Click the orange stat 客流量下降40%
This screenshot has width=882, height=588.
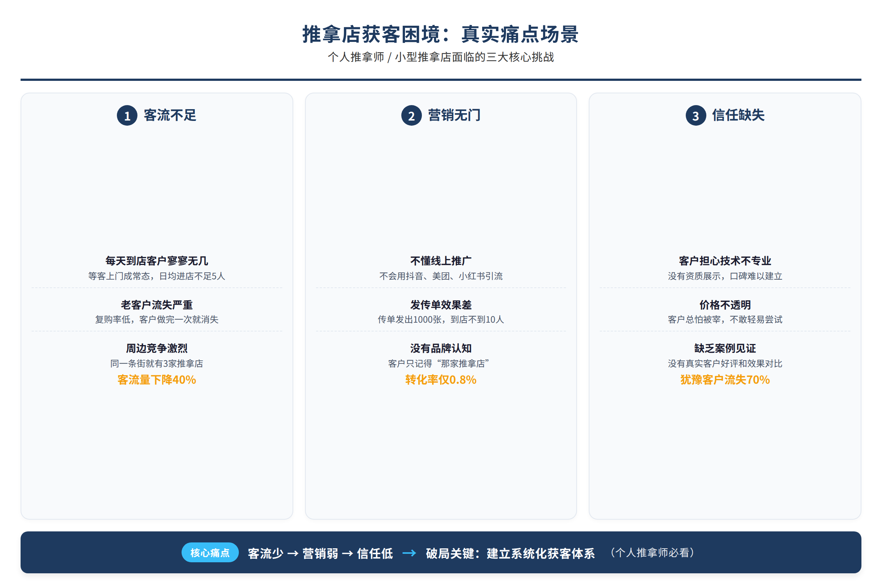(157, 380)
